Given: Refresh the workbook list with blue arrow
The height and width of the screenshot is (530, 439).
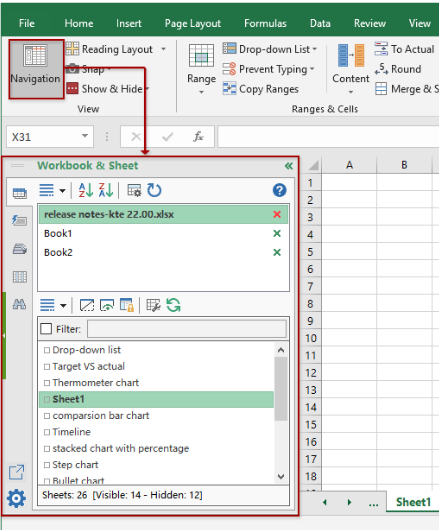Looking at the screenshot, I should (x=154, y=190).
